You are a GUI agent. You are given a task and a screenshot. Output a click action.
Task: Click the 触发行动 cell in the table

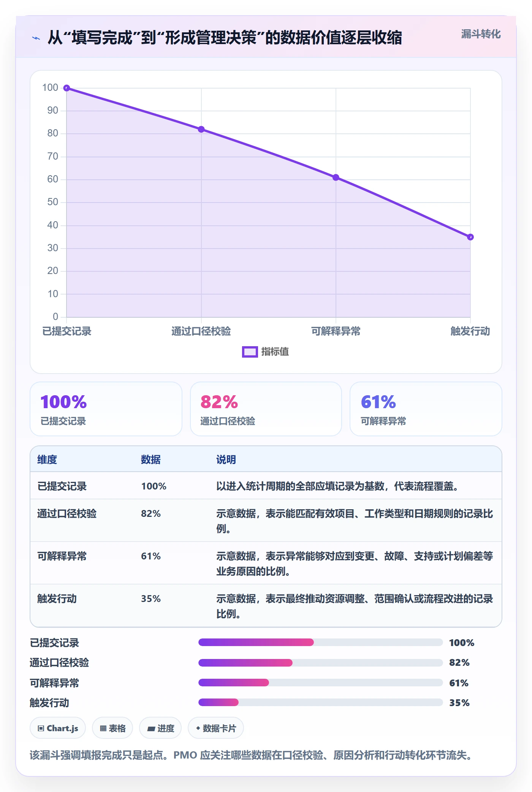point(57,599)
